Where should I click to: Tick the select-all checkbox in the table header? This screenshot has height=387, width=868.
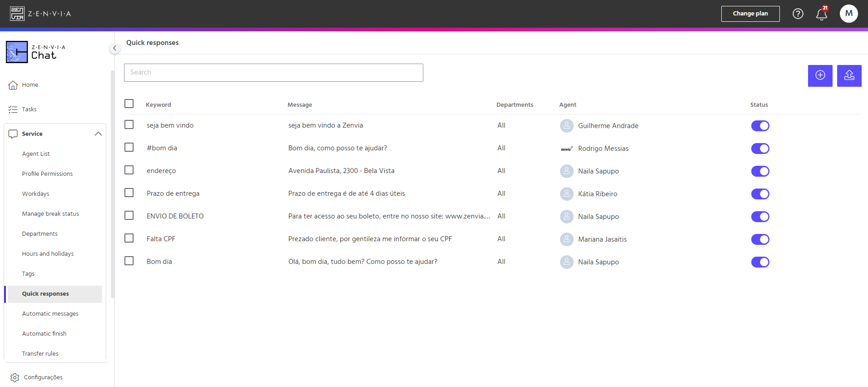[129, 104]
